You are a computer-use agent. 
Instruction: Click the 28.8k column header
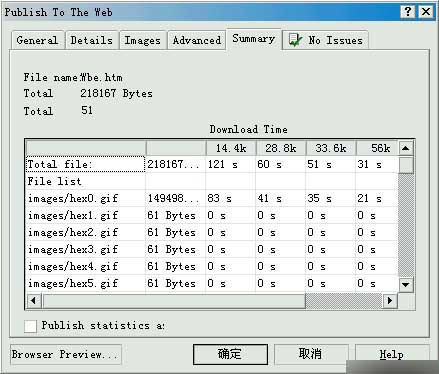click(x=281, y=148)
